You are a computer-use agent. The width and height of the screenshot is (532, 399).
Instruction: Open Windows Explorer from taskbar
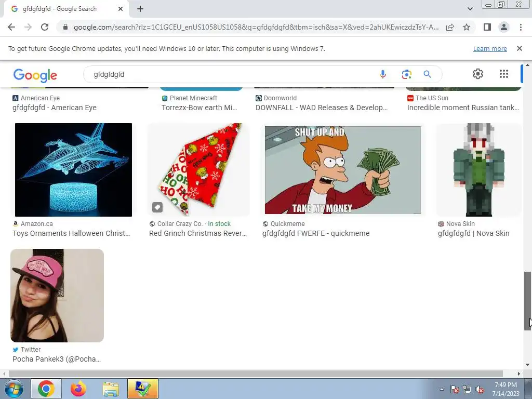111,389
